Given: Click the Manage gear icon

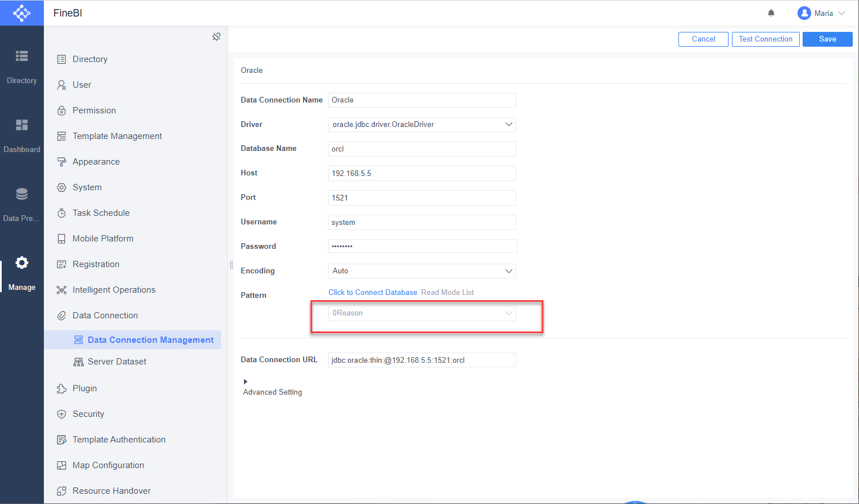Looking at the screenshot, I should click(22, 262).
